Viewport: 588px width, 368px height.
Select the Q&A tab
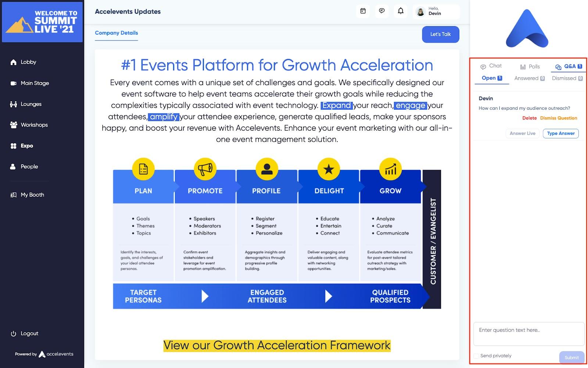click(x=569, y=67)
